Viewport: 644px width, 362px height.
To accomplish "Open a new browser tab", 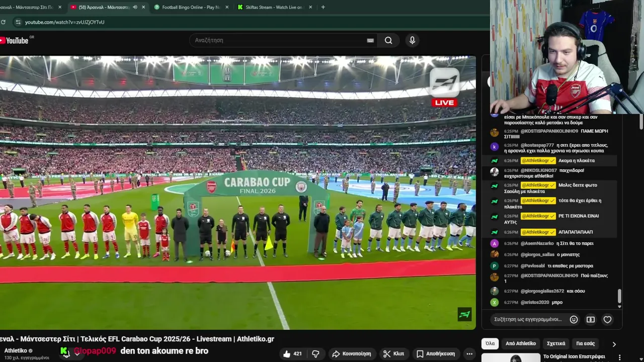I will coord(323,7).
